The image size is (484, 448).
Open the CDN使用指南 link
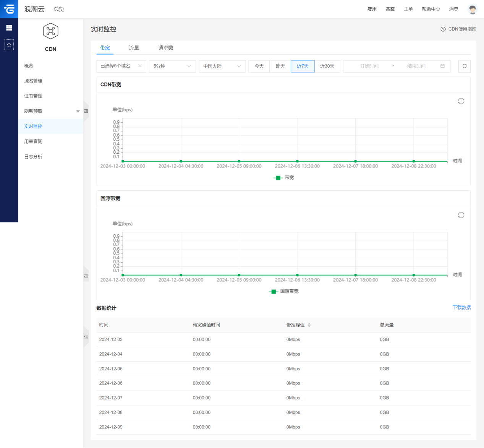(x=462, y=29)
